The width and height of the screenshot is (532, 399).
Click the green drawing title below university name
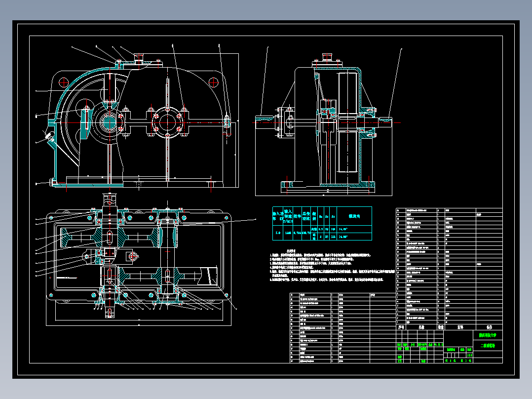[488, 346]
